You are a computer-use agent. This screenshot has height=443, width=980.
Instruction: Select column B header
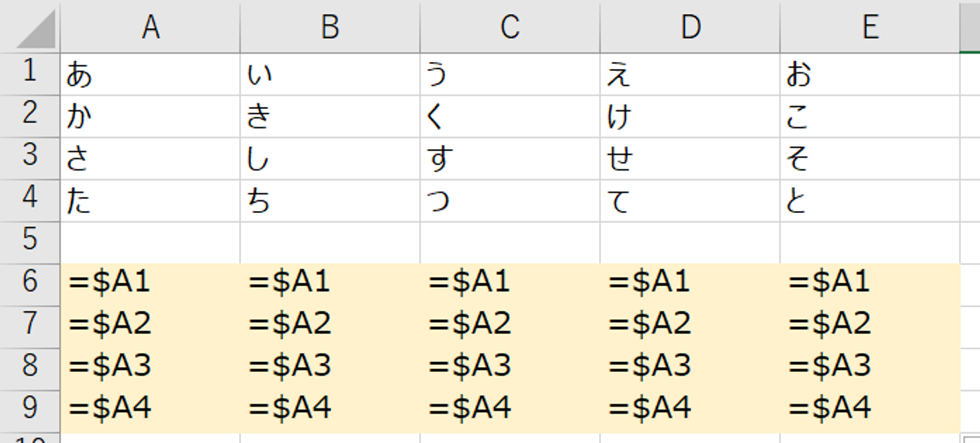point(330,27)
